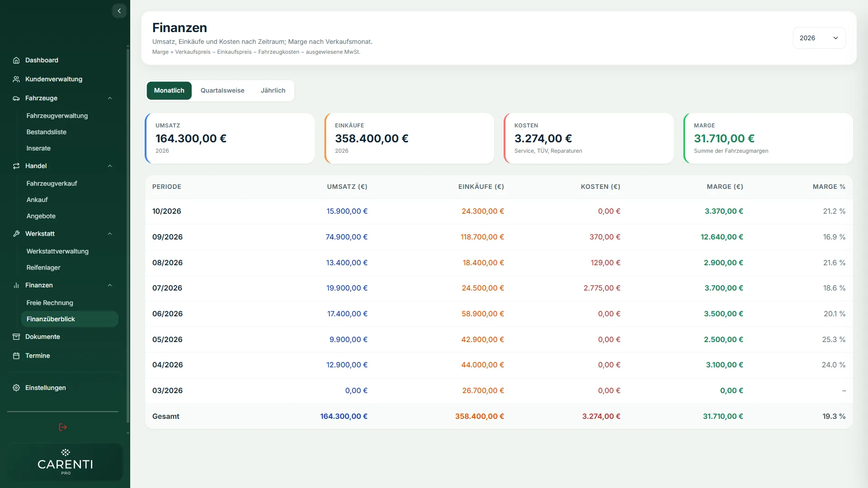Collapse the Fahrzeuge section chevron
Viewport: 868px width, 488px height.
pos(110,98)
